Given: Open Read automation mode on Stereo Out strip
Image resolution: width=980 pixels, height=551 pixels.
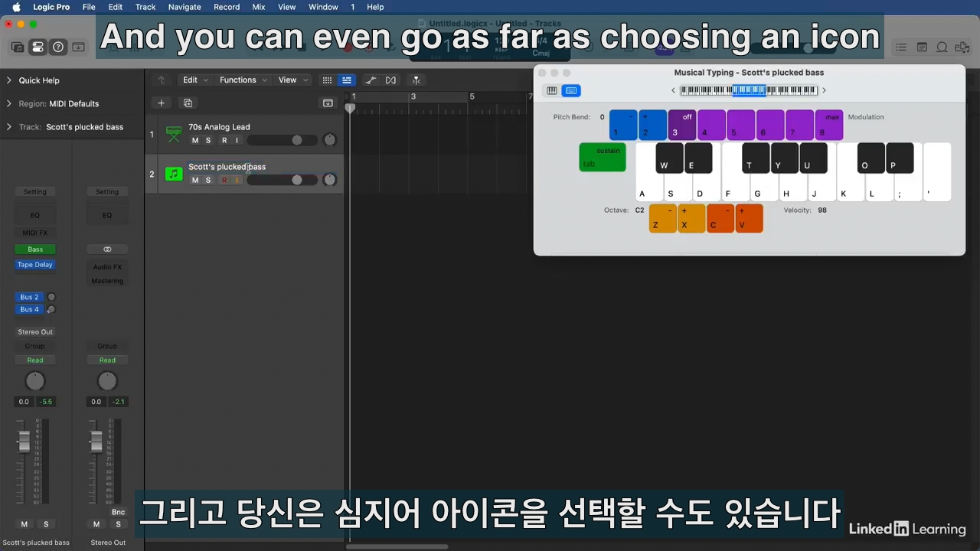Looking at the screenshot, I should pyautogui.click(x=107, y=360).
